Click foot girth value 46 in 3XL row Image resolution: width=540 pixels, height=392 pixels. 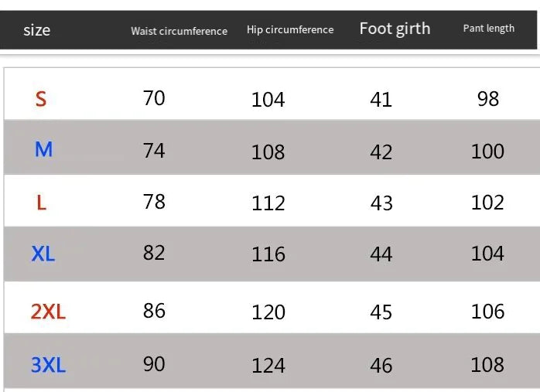381,365
